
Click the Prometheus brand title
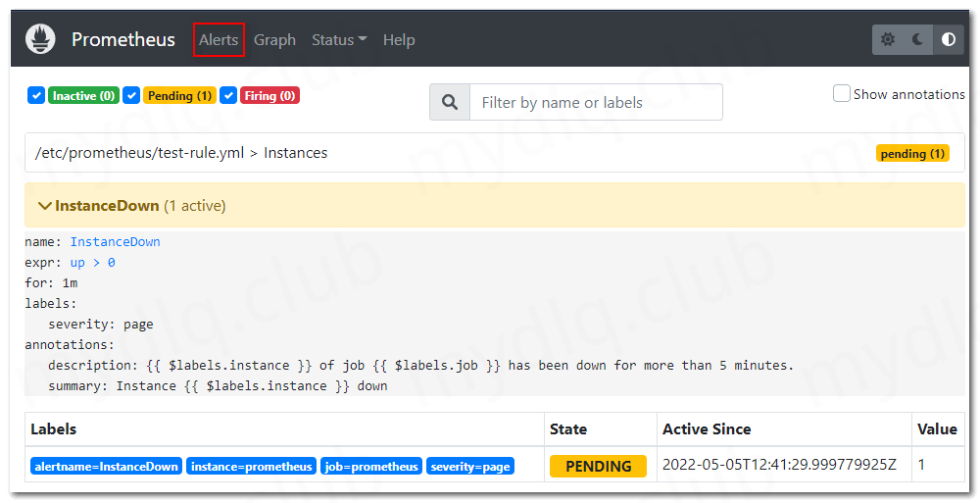123,39
